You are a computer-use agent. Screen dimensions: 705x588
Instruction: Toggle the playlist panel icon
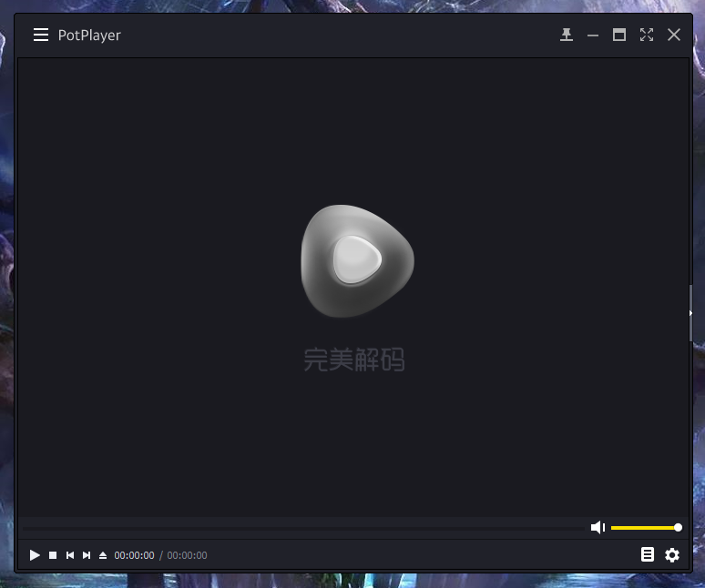click(x=648, y=554)
